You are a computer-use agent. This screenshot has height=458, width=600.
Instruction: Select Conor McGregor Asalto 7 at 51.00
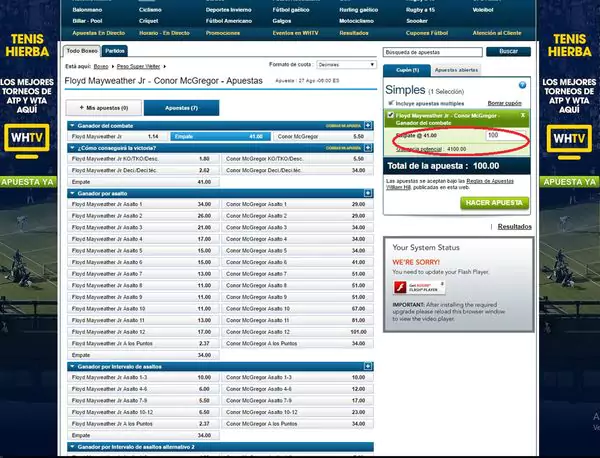(297, 274)
